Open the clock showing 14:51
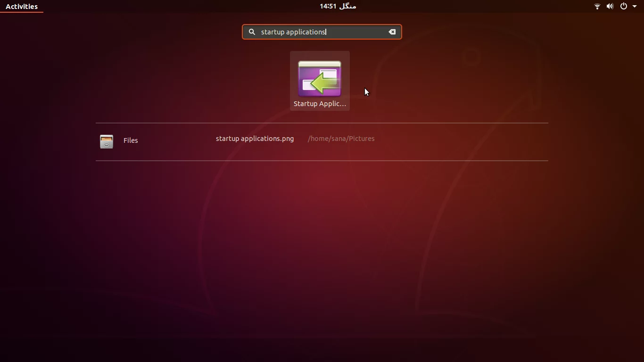Screen dimensions: 644x362 point(338,6)
